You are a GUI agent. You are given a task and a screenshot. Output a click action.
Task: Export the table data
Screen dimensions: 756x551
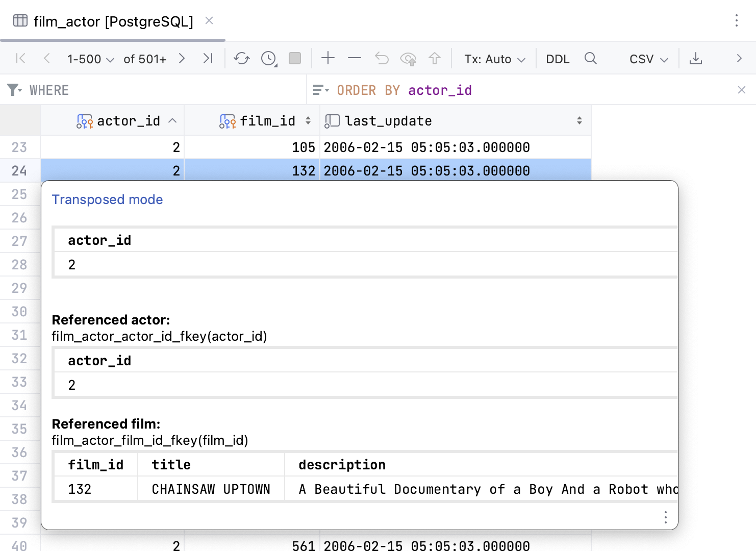(696, 58)
